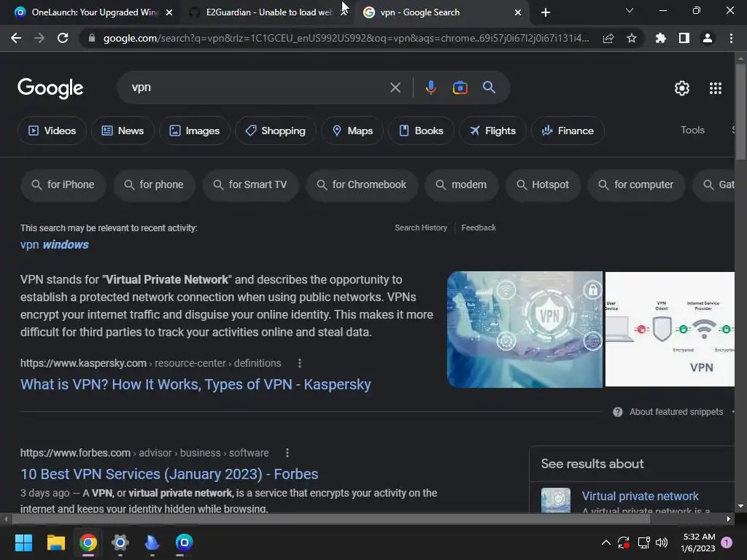747x560 pixels.
Task: Open the Chrome extensions puzzle icon
Action: click(661, 38)
